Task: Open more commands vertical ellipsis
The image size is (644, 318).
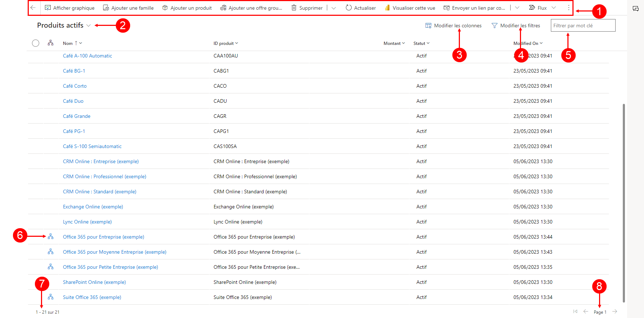Action: click(x=568, y=8)
